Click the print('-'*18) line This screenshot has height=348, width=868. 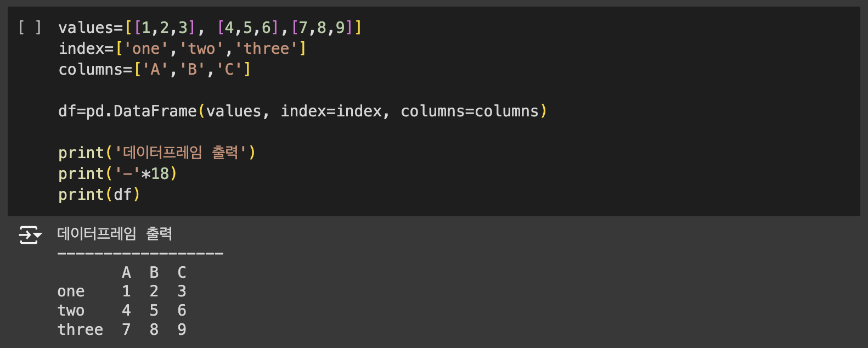click(x=117, y=173)
